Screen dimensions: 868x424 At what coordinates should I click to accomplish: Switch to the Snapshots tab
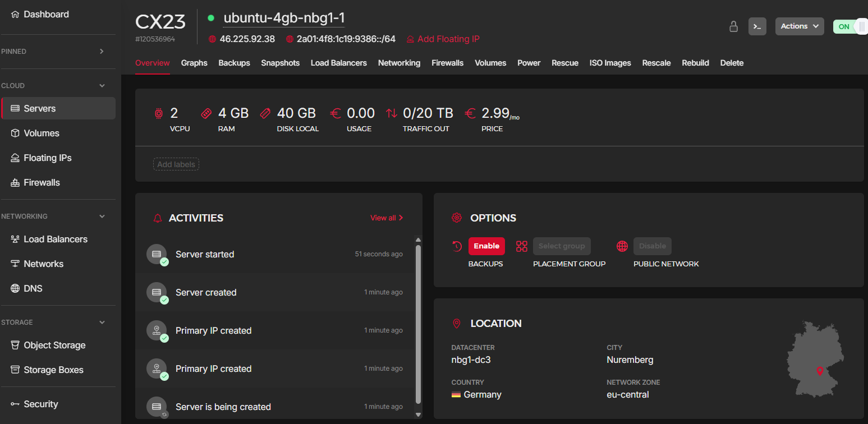[x=280, y=63]
